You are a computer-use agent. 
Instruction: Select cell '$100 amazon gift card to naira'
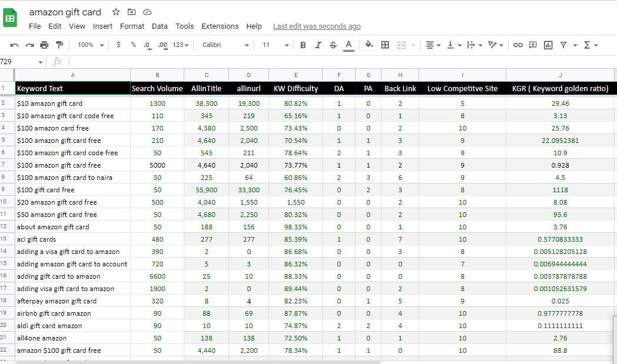[73, 178]
